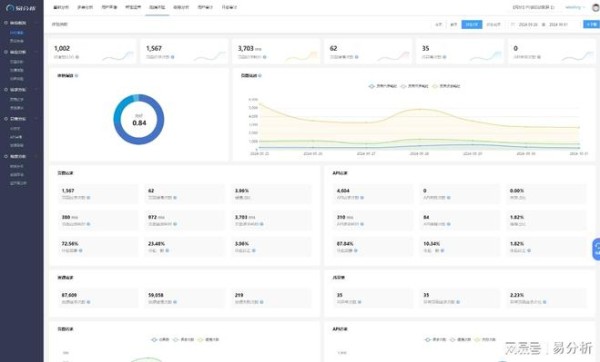Click the info icon under the 1,002 metric
The height and width of the screenshot is (362, 600).
pos(77,57)
